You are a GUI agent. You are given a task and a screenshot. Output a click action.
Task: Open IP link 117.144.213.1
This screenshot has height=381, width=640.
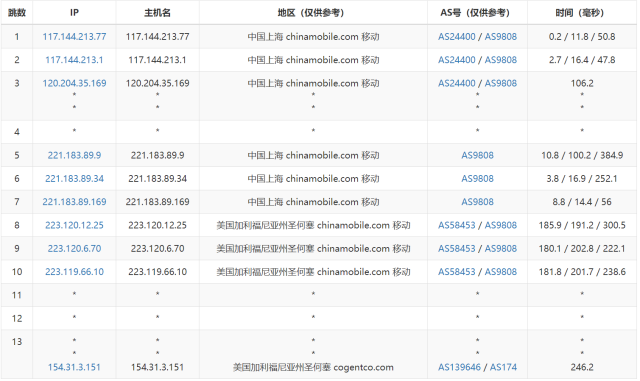click(74, 60)
